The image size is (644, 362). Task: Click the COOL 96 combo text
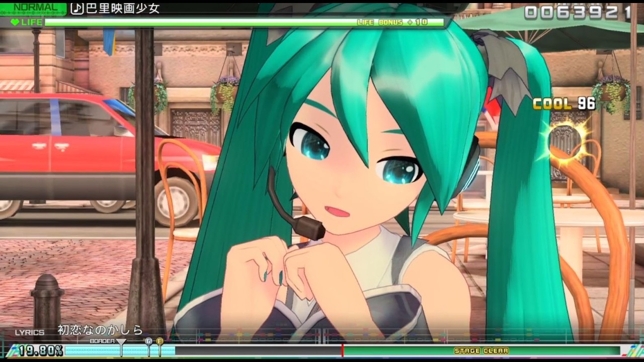click(x=564, y=104)
